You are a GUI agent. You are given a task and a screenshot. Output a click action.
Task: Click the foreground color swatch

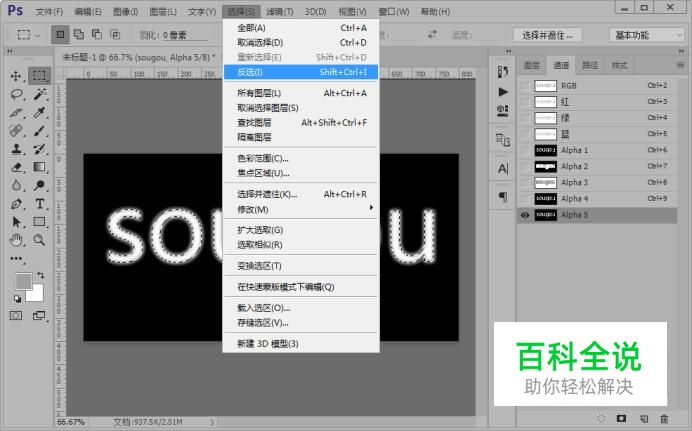(23, 281)
